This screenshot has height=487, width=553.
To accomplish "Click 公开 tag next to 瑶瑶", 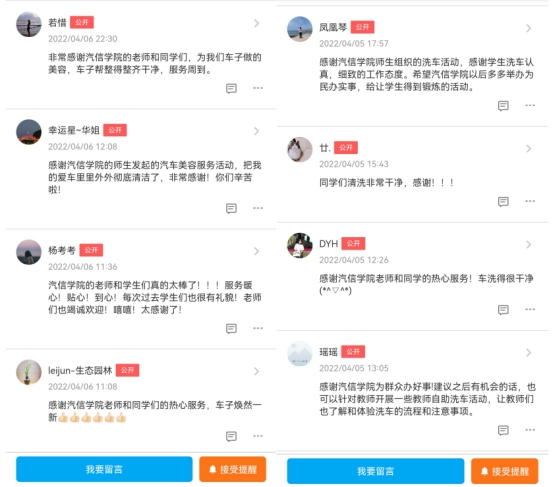I will tap(353, 352).
